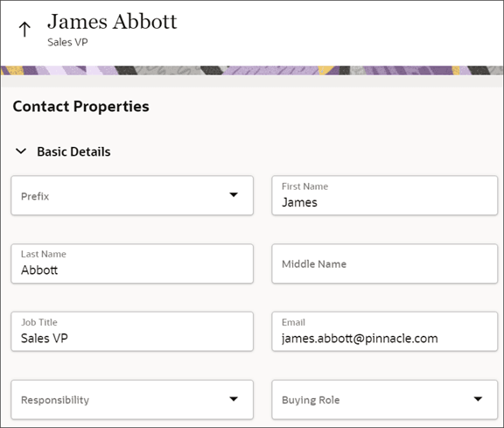Select the Prefix combo box label
This screenshot has height=428, width=504.
pos(35,196)
